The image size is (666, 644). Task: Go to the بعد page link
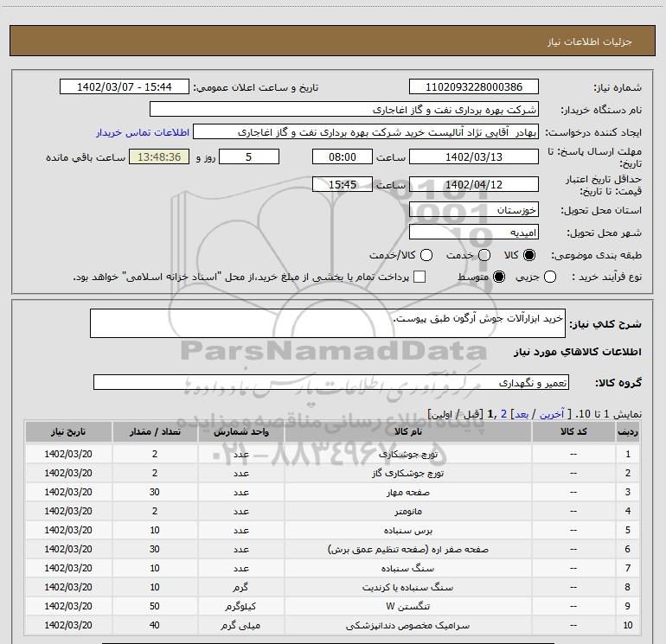click(522, 414)
